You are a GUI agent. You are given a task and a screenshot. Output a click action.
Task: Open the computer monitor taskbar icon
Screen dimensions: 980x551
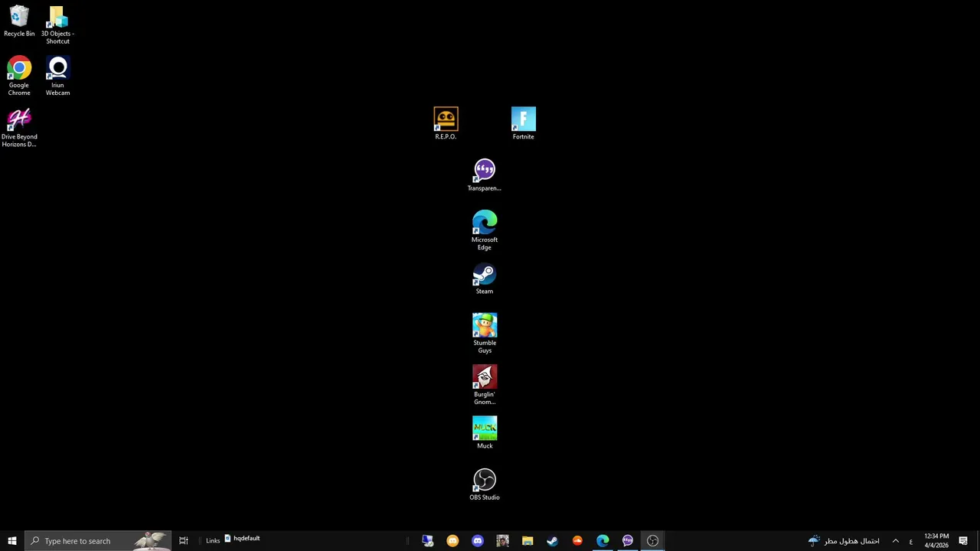coord(428,541)
